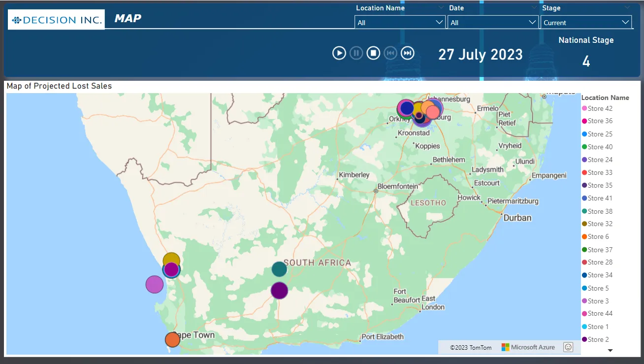Screen dimensions: 644x364
Task: Click the smiley feedback icon on map
Action: coord(568,347)
